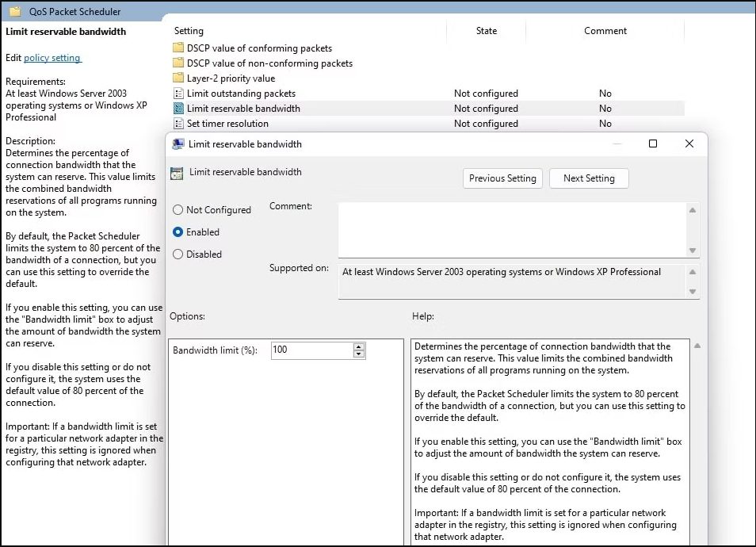Open the DSCP value of conforming packets folder icon
The width and height of the screenshot is (756, 547).
(178, 48)
